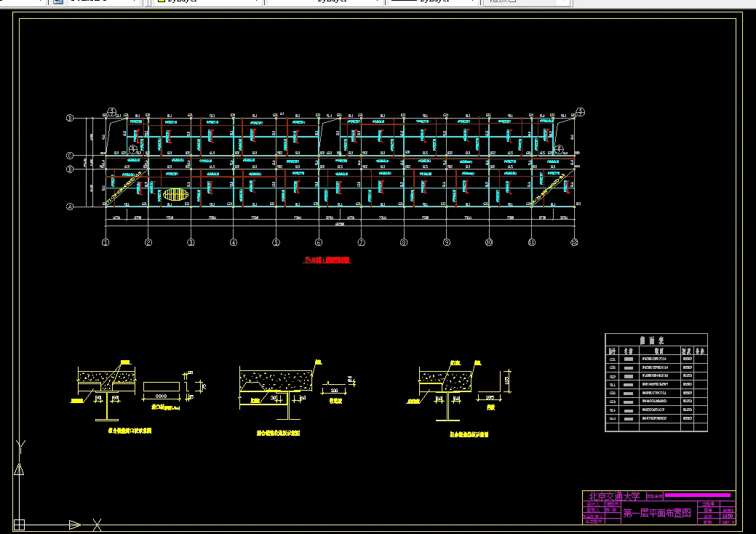756x534 pixels.
Task: Pick axis bubble A on left side
Action: point(70,207)
